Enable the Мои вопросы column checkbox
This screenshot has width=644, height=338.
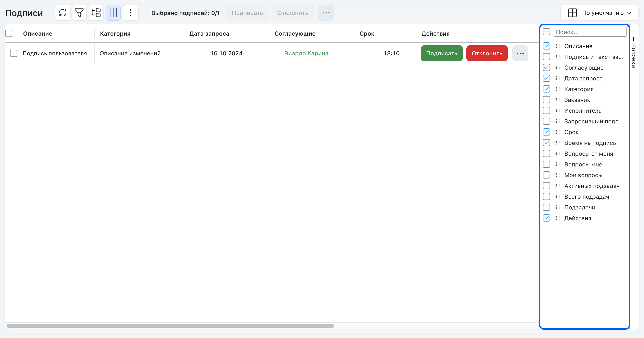coord(546,175)
